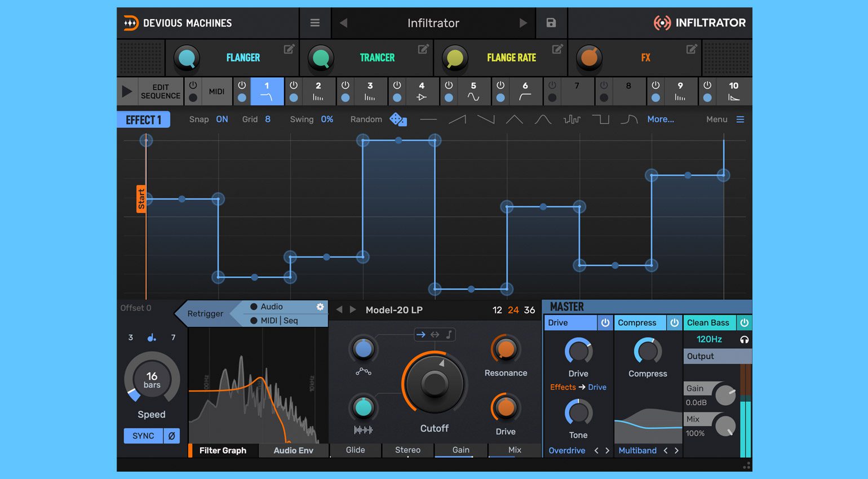This screenshot has width=868, height=479.
Task: Click the Effects → Drive routing label
Action: point(578,387)
